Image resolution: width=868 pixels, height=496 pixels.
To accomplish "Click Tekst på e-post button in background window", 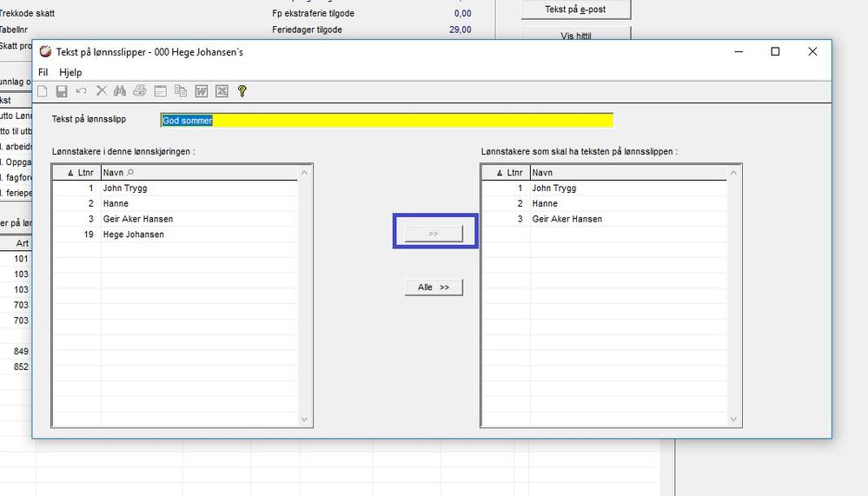I will tap(576, 10).
